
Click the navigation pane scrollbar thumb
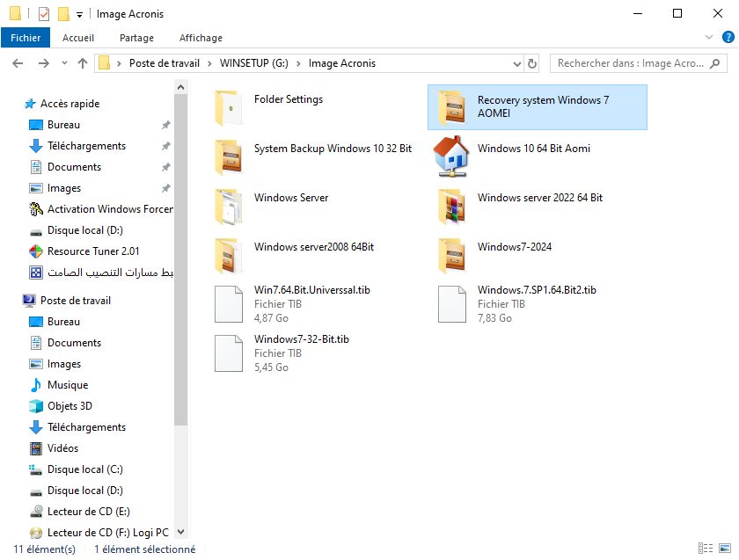180,259
